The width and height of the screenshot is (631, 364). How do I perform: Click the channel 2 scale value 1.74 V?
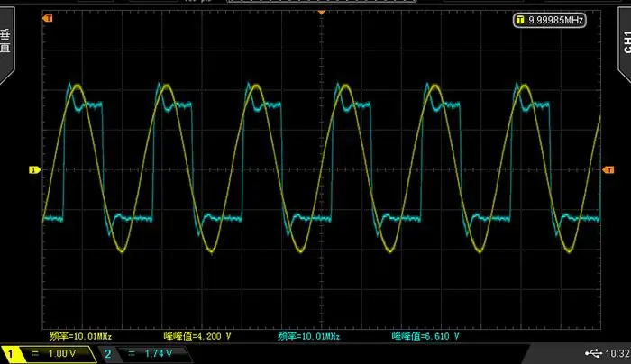pyautogui.click(x=158, y=354)
